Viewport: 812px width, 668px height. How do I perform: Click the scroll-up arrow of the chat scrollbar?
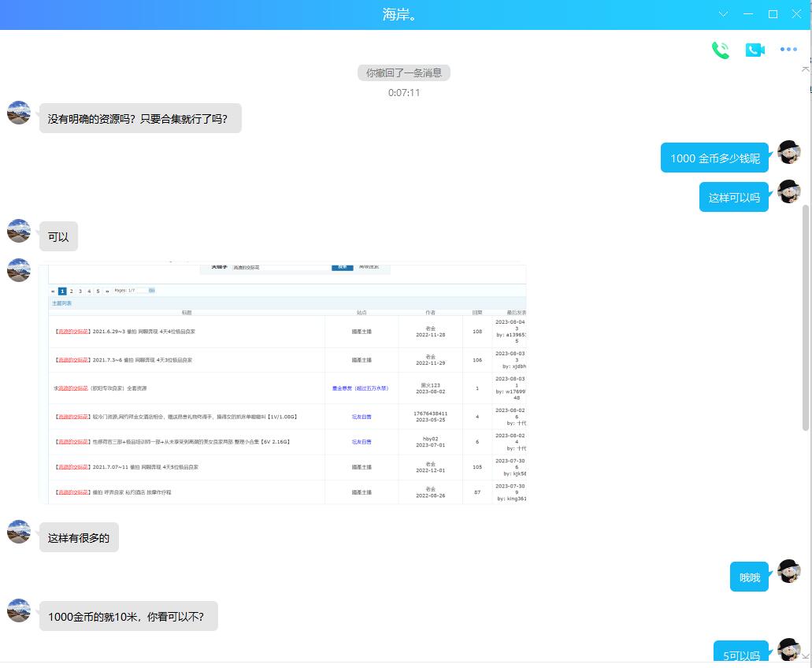point(805,69)
